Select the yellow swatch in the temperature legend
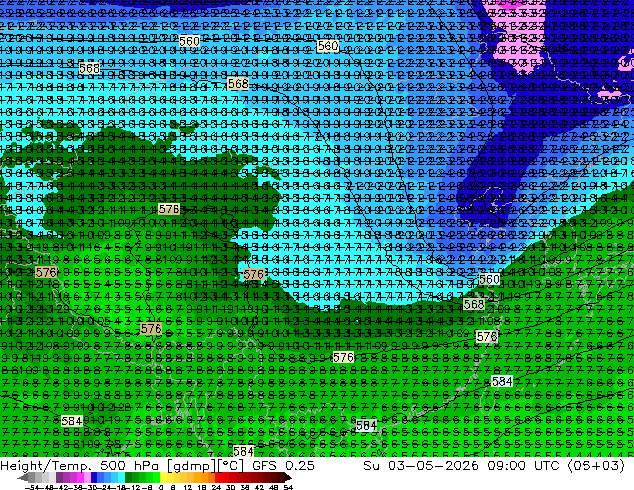This screenshot has height=490, width=634. [164, 478]
